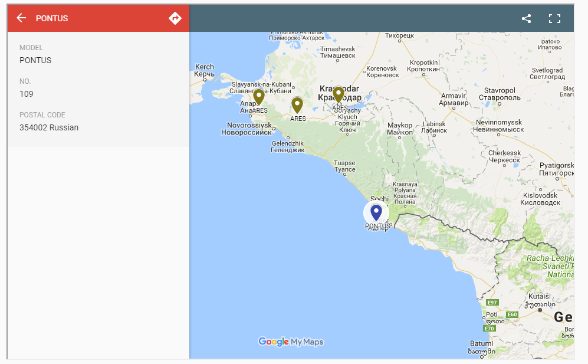The width and height of the screenshot is (588, 364).
Task: Click the Novorossiysk city label
Action: click(247, 129)
